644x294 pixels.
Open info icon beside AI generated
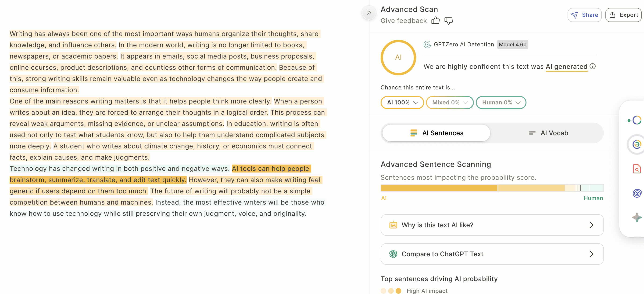(593, 66)
